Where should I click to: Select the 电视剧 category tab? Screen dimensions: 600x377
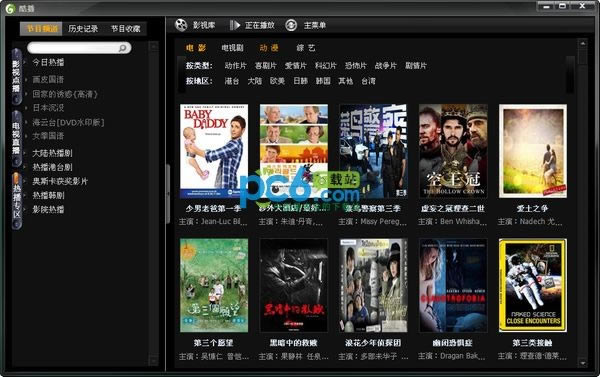pos(232,48)
